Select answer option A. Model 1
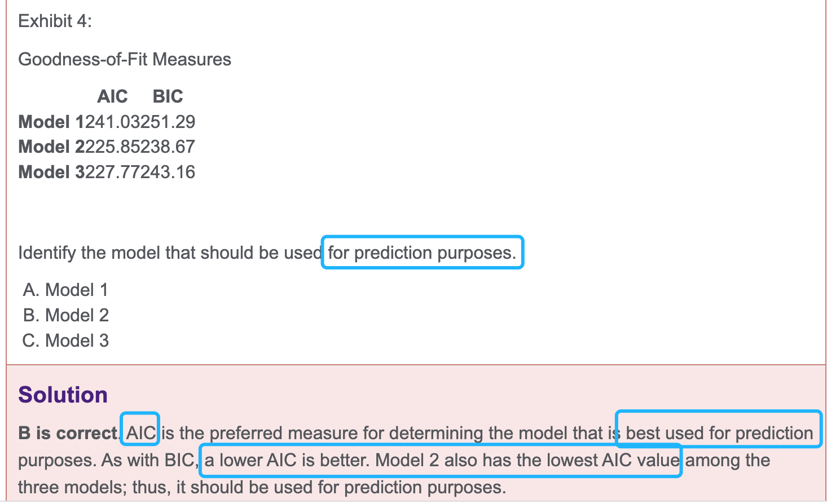The width and height of the screenshot is (827, 504). click(65, 290)
